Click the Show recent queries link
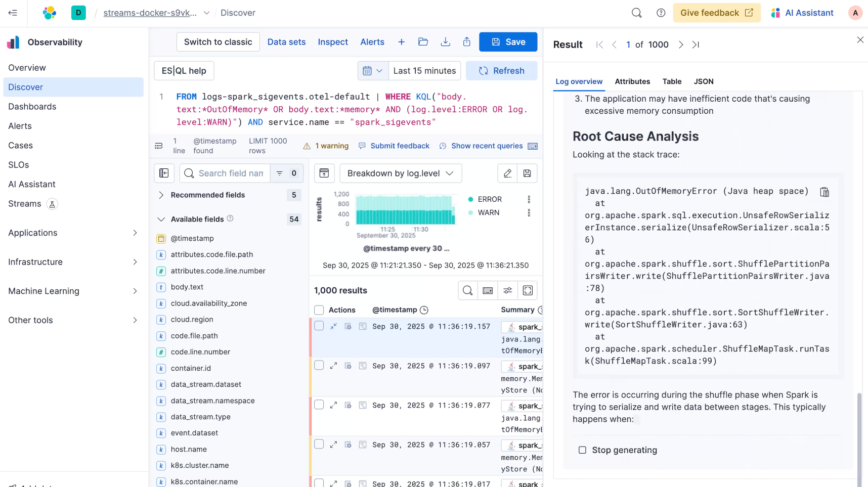The height and width of the screenshot is (487, 868). (487, 146)
